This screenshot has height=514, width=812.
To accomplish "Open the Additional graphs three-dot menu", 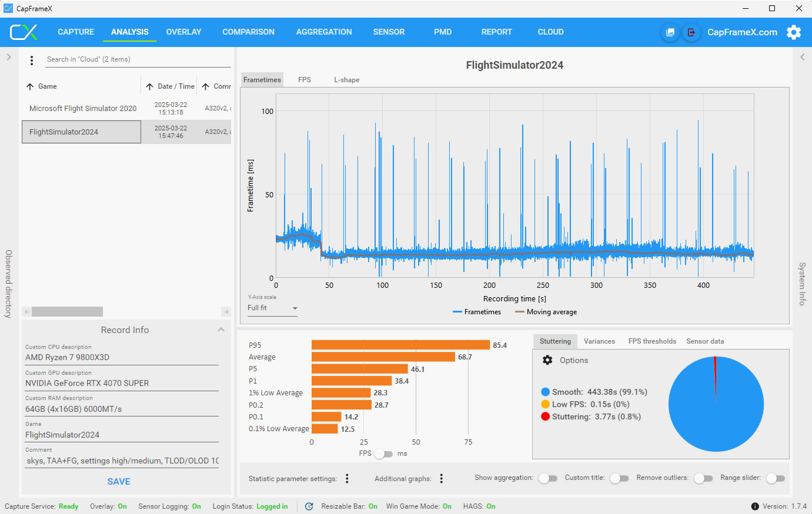I will point(442,479).
